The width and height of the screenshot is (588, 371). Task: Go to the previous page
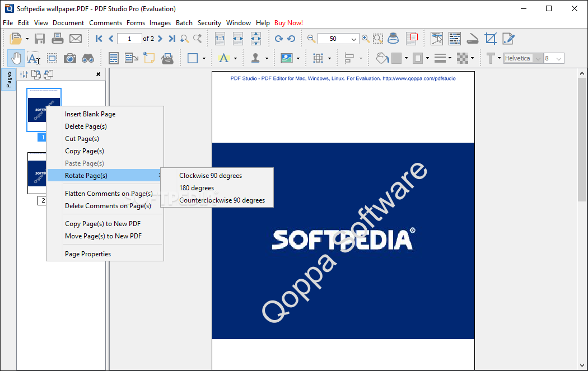(111, 39)
